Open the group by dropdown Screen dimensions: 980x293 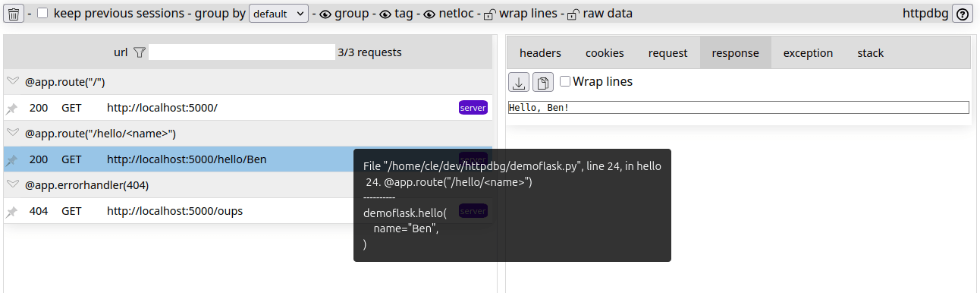pyautogui.click(x=278, y=14)
